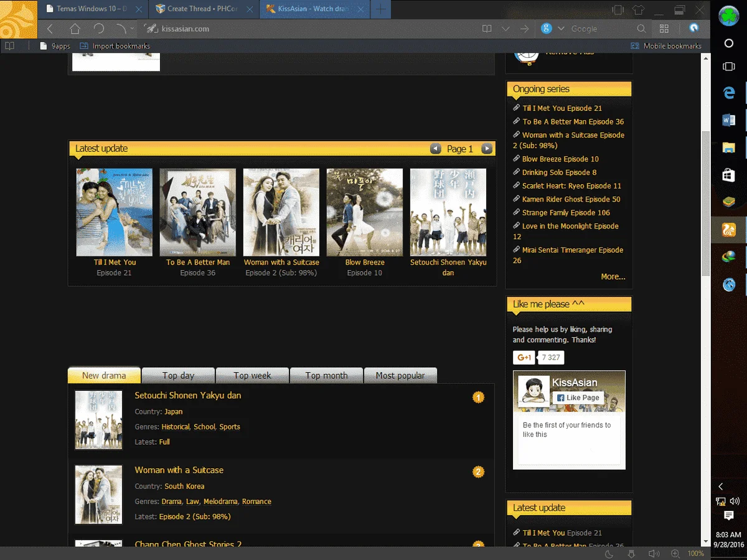Launch Microsoft Edge from taskbar
This screenshot has width=747, height=560.
click(x=729, y=93)
